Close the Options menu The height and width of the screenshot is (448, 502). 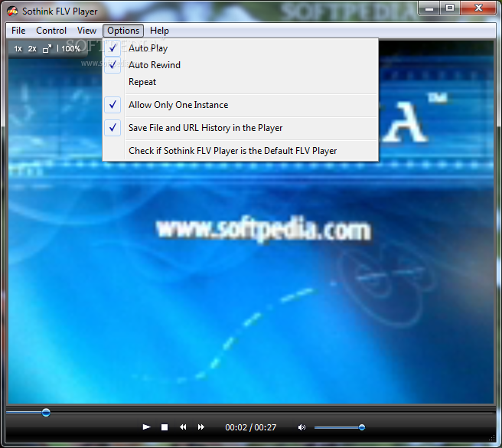(123, 31)
